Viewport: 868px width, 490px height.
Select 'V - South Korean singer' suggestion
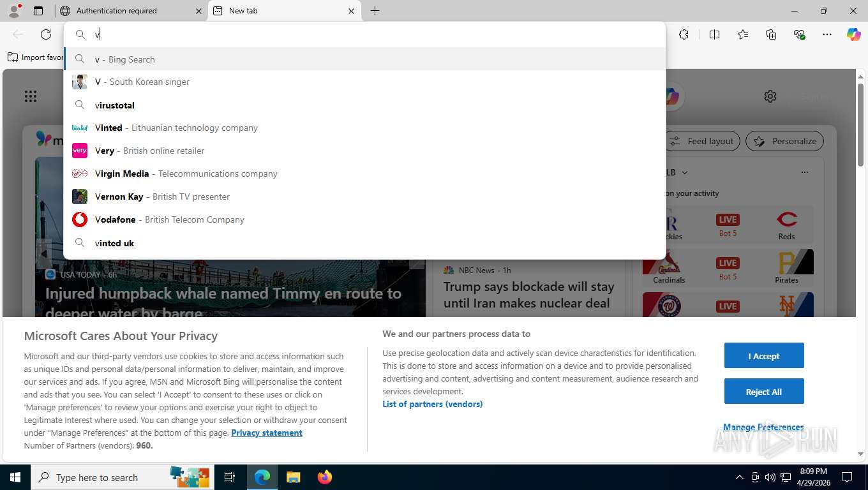(364, 82)
